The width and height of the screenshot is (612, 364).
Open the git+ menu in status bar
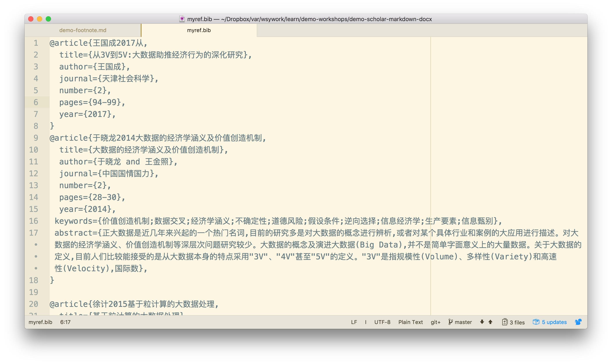(x=435, y=322)
